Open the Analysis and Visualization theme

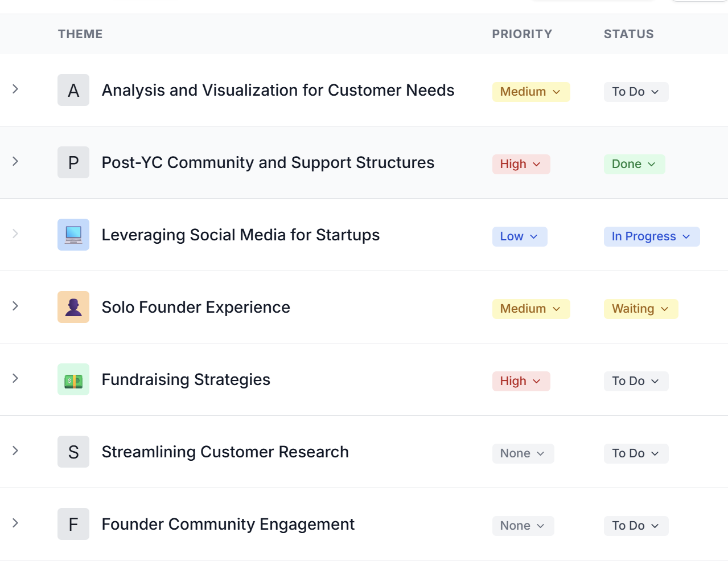[278, 90]
